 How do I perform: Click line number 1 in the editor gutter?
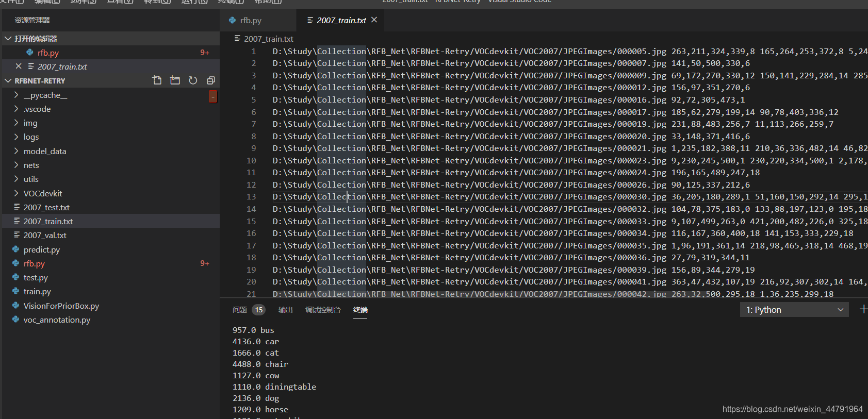coord(254,52)
